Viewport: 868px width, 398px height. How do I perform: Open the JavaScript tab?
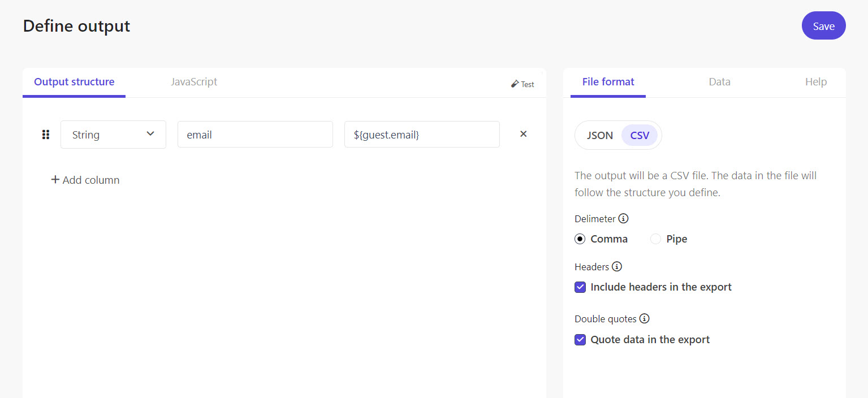194,82
